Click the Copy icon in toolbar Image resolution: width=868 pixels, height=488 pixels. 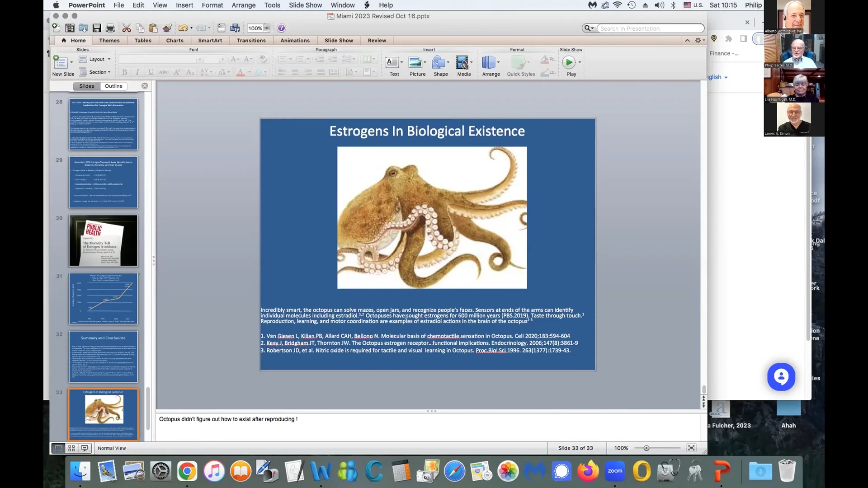click(140, 28)
